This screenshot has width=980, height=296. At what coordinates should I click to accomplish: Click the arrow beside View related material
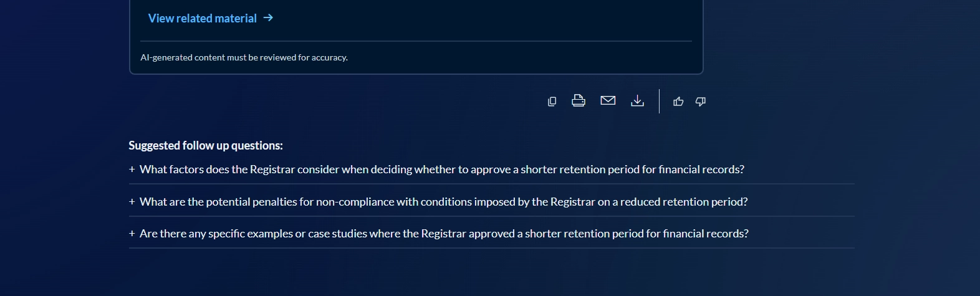point(269,18)
